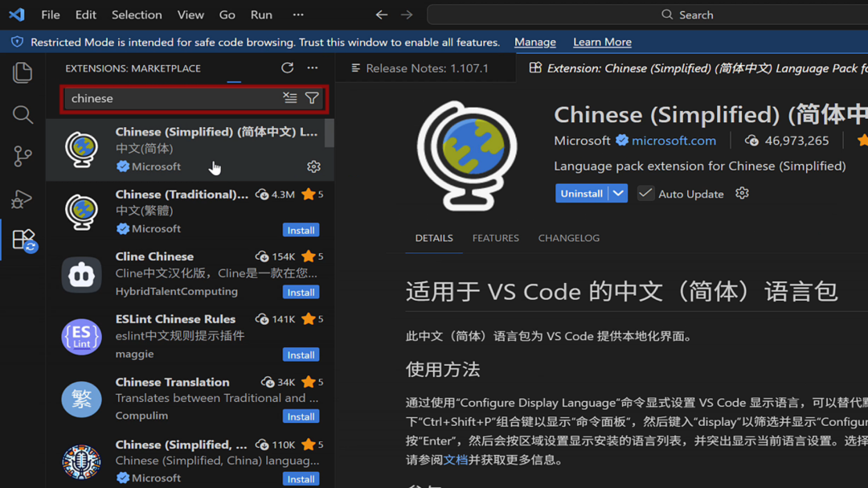The image size is (868, 488).
Task: Open the 文档 documentation link
Action: pyautogui.click(x=455, y=460)
